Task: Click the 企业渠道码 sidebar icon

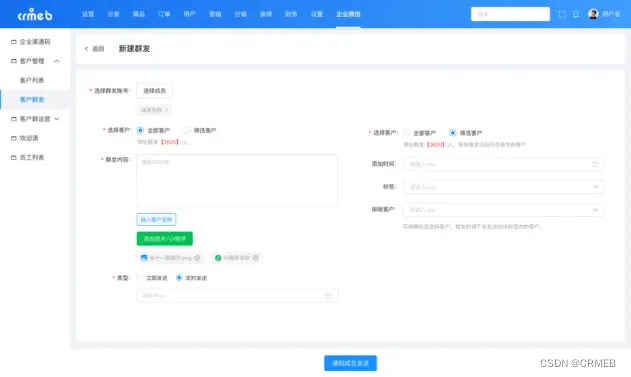Action: (x=14, y=42)
